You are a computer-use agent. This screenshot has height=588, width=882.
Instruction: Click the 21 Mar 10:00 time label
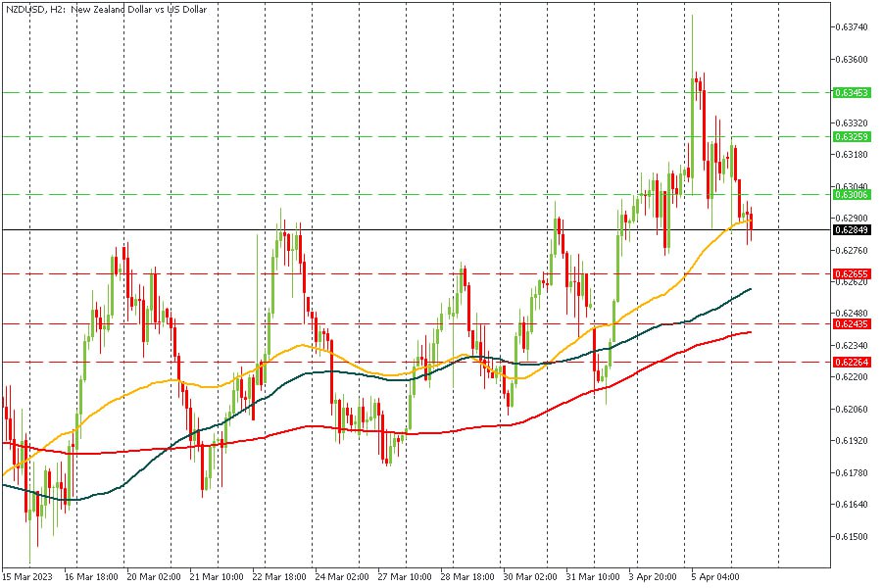217,577
